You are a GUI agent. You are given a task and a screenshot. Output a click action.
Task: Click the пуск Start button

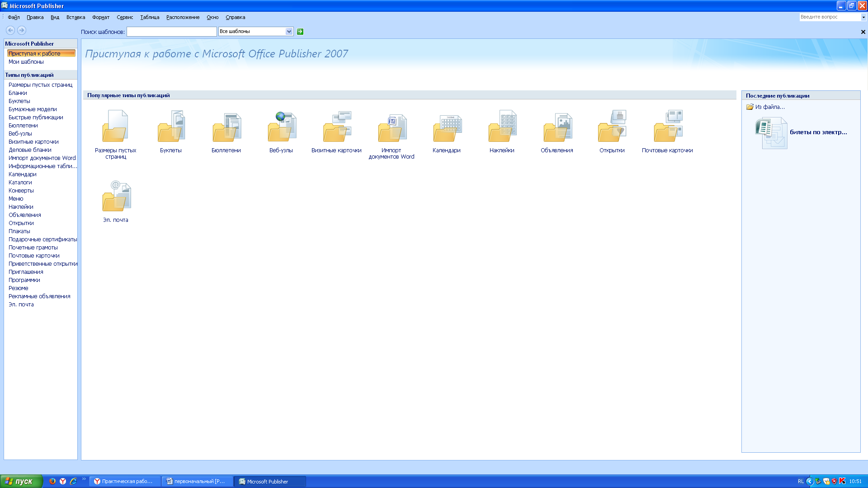pyautogui.click(x=21, y=481)
